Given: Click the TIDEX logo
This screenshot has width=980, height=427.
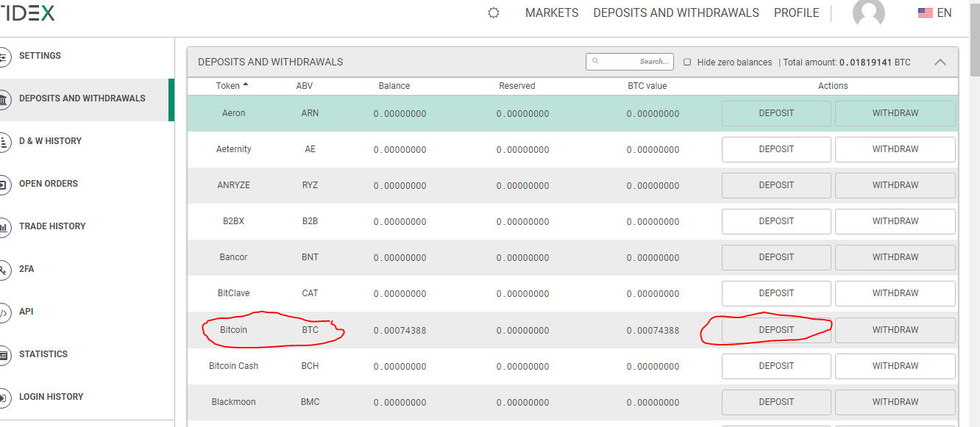Looking at the screenshot, I should point(26,12).
